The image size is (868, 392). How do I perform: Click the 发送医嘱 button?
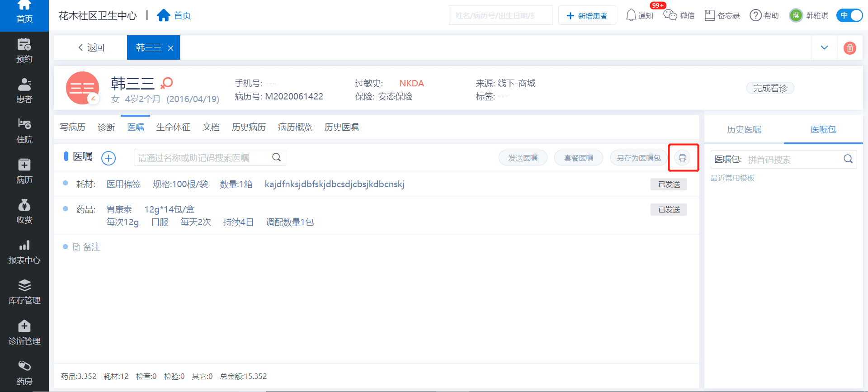[x=523, y=158]
